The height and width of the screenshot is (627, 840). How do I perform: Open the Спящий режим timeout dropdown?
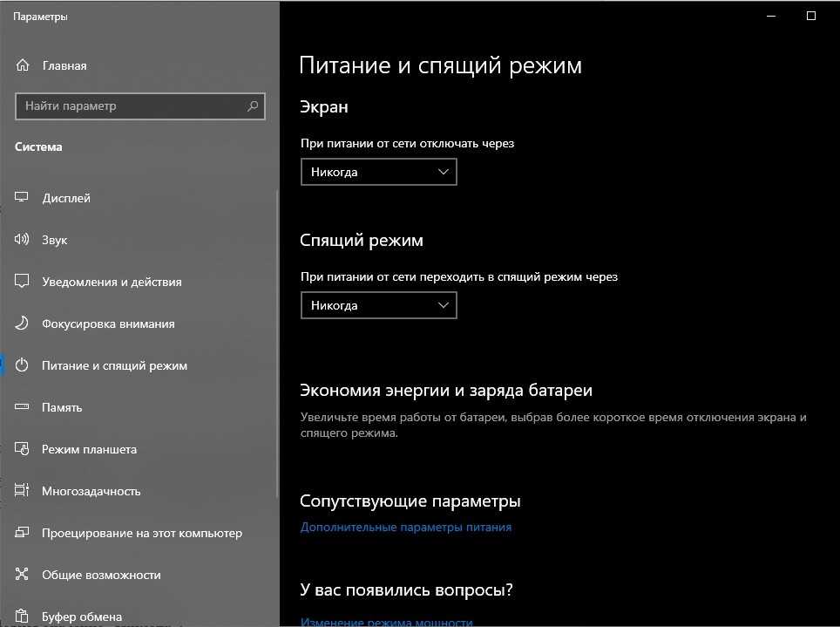(378, 305)
